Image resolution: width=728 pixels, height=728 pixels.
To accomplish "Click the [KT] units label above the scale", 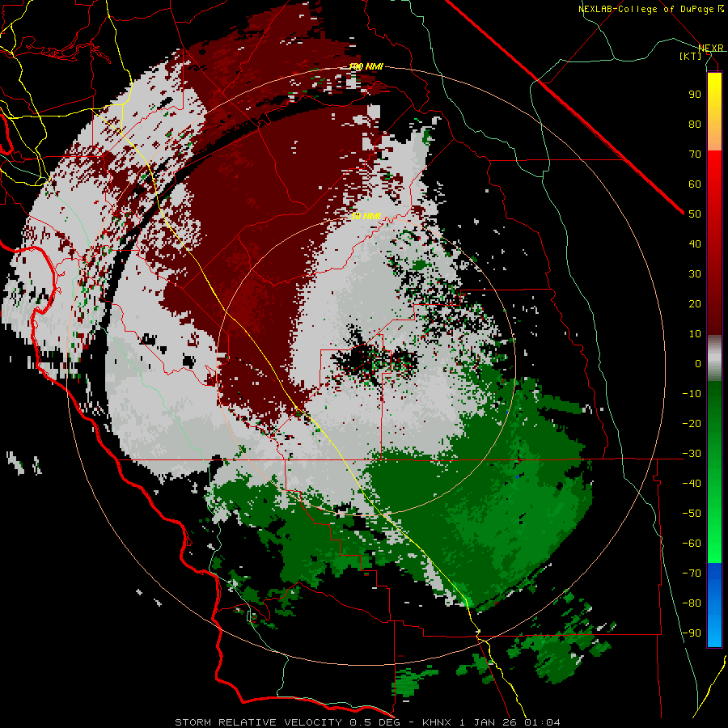I will coord(691,56).
